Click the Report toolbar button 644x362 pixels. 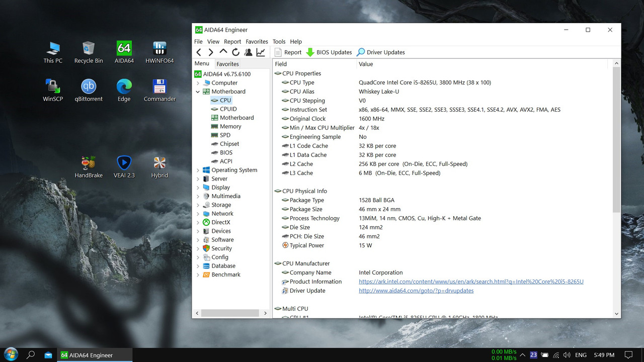point(288,52)
